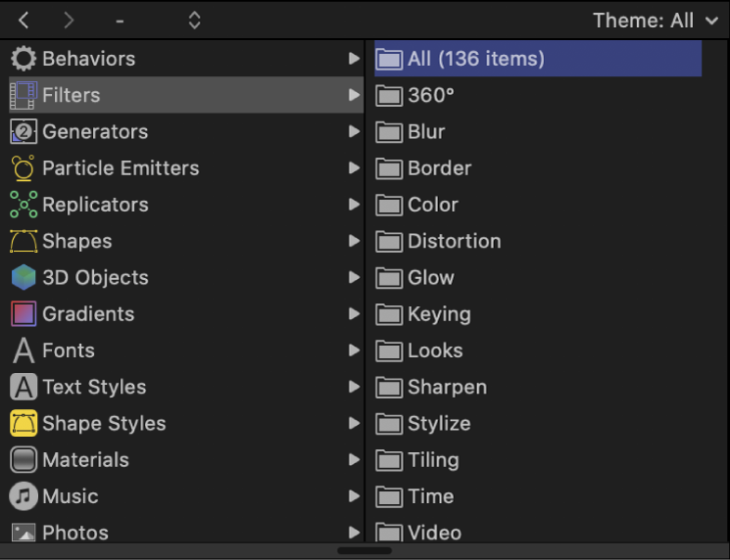The image size is (730, 560).
Task: Open the Theme dropdown menu
Action: coord(655,21)
